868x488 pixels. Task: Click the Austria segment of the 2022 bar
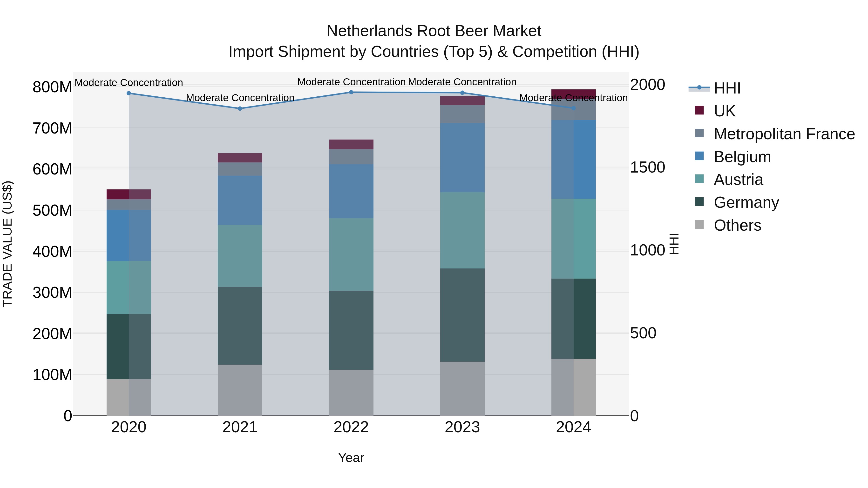pyautogui.click(x=351, y=254)
